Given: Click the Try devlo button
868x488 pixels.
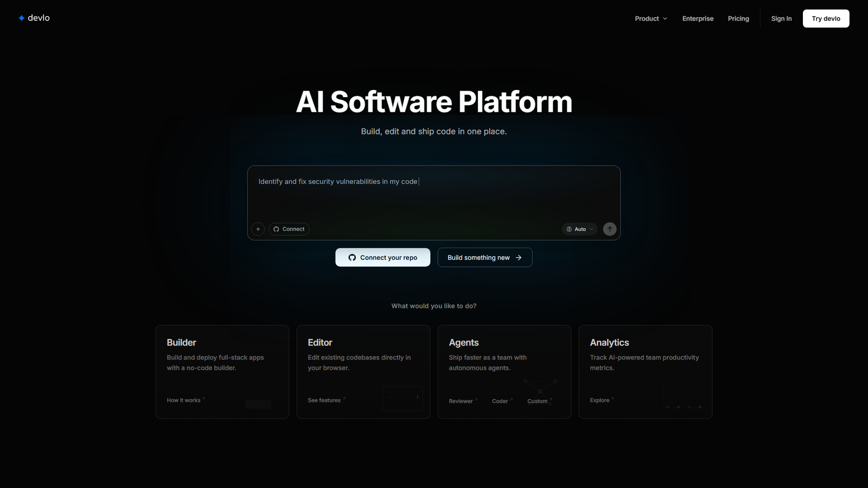Looking at the screenshot, I should coord(826,18).
